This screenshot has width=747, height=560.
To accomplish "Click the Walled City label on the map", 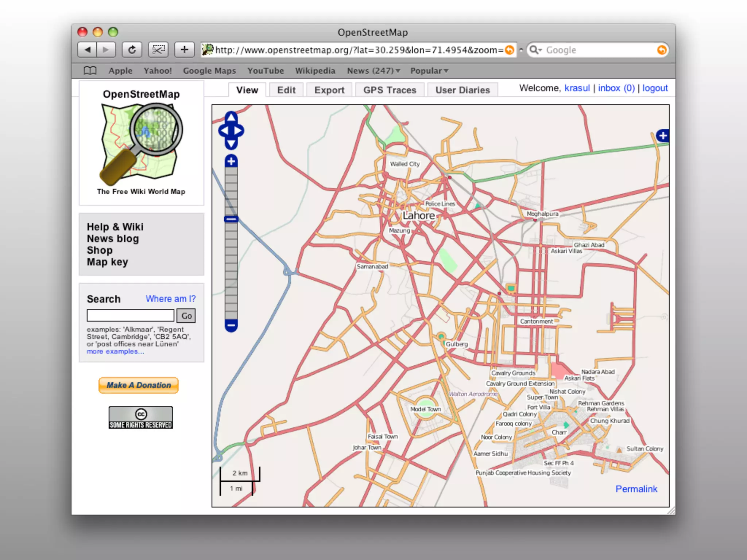I will pyautogui.click(x=405, y=164).
